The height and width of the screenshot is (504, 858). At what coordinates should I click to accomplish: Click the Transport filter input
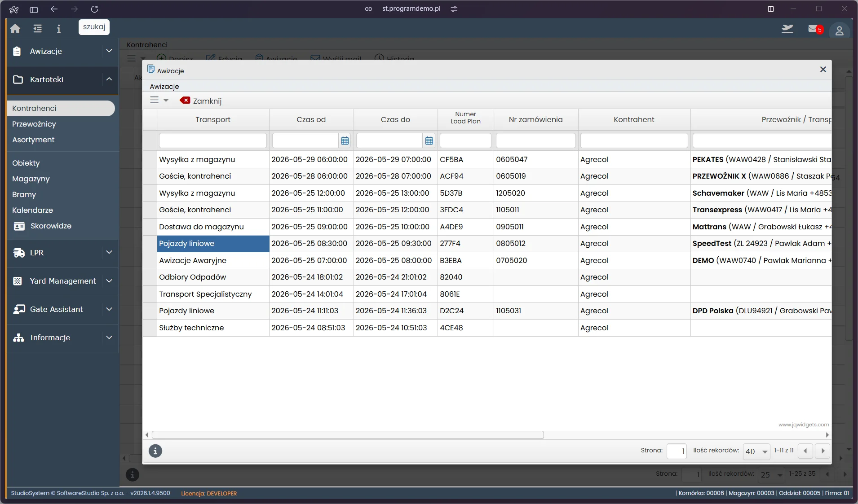(x=213, y=140)
